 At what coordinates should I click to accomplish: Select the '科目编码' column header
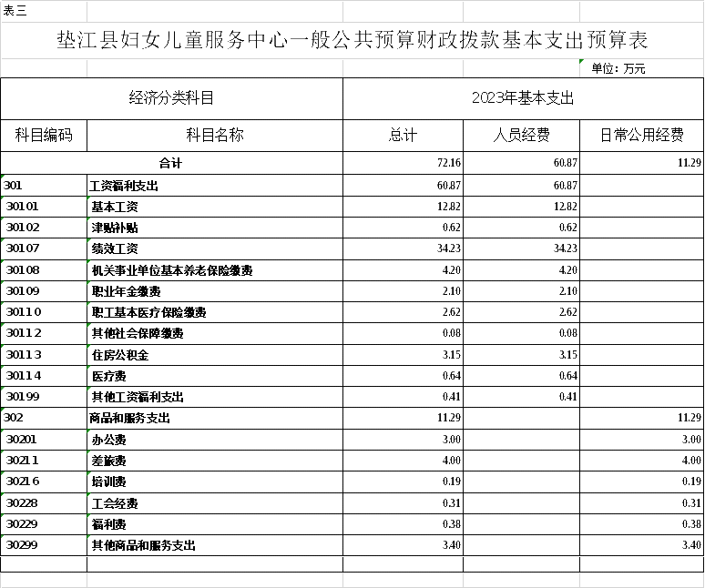[44, 136]
